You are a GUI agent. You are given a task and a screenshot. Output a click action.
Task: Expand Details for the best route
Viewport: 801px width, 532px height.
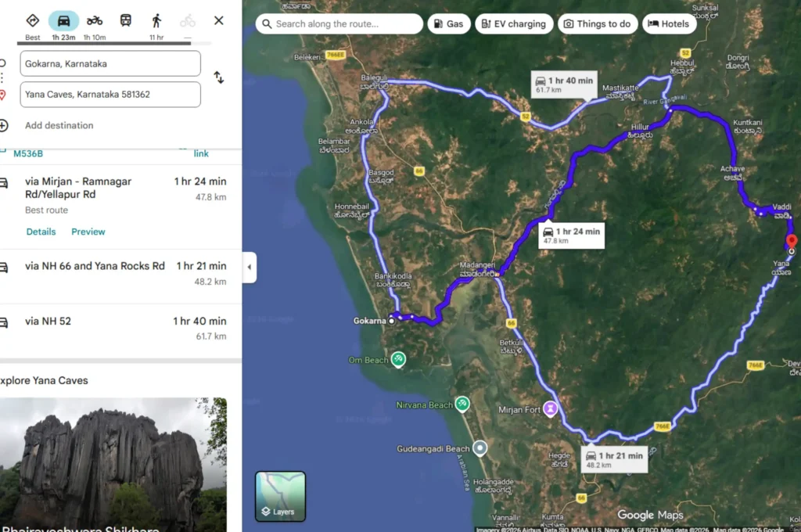(40, 232)
